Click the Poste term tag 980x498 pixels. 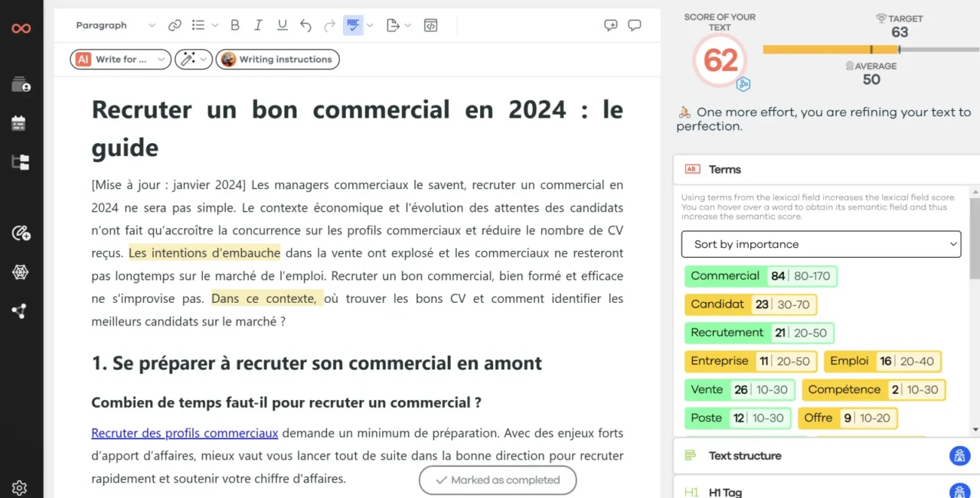pyautogui.click(x=737, y=418)
